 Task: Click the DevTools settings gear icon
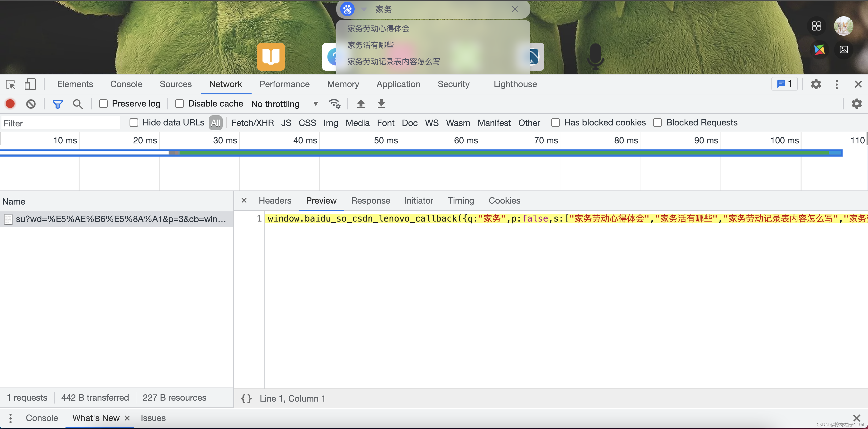click(816, 84)
